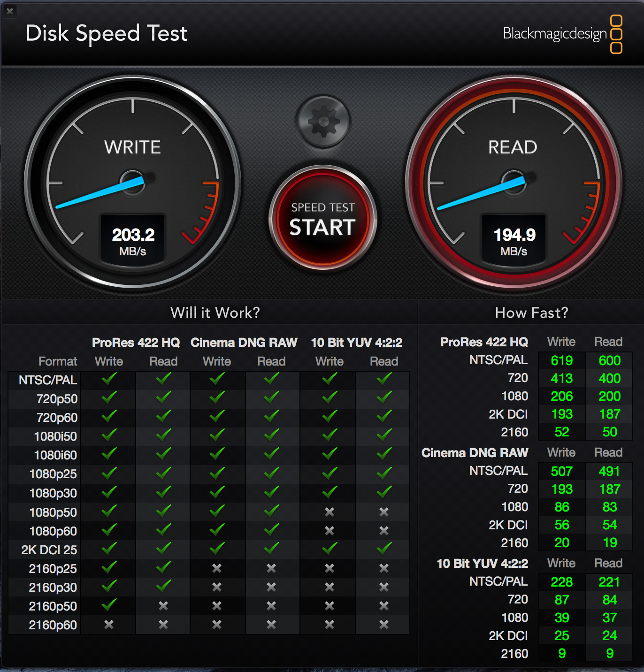The image size is (644, 672).
Task: Click the ProRes 422 HQ Write checkmark for 2160p50
Action: pos(109,605)
